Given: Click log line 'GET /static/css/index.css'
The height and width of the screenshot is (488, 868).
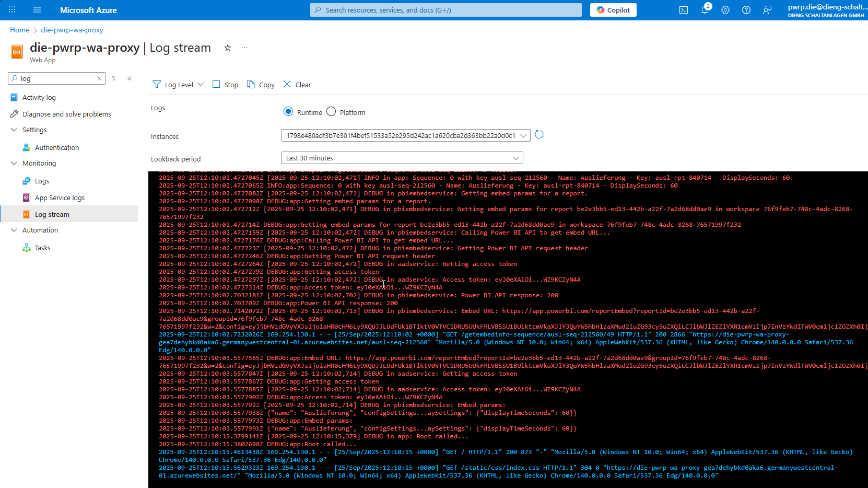Looking at the screenshot, I should (x=498, y=472).
